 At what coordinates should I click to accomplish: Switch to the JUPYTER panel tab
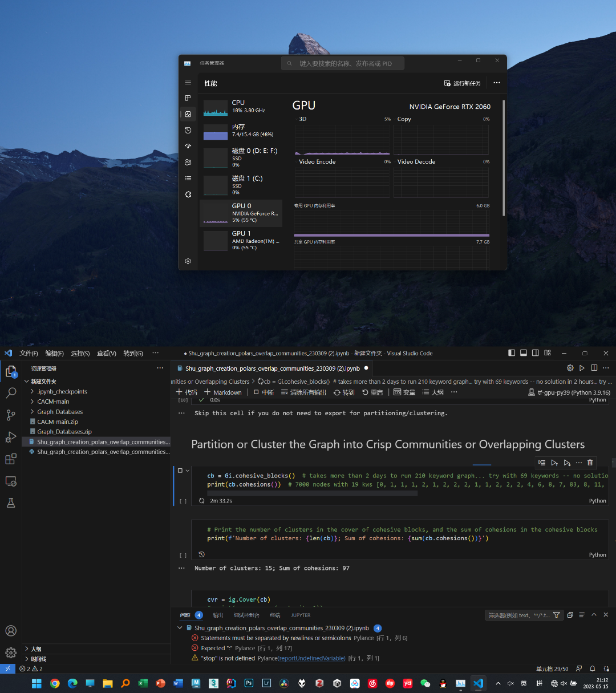pos(301,615)
